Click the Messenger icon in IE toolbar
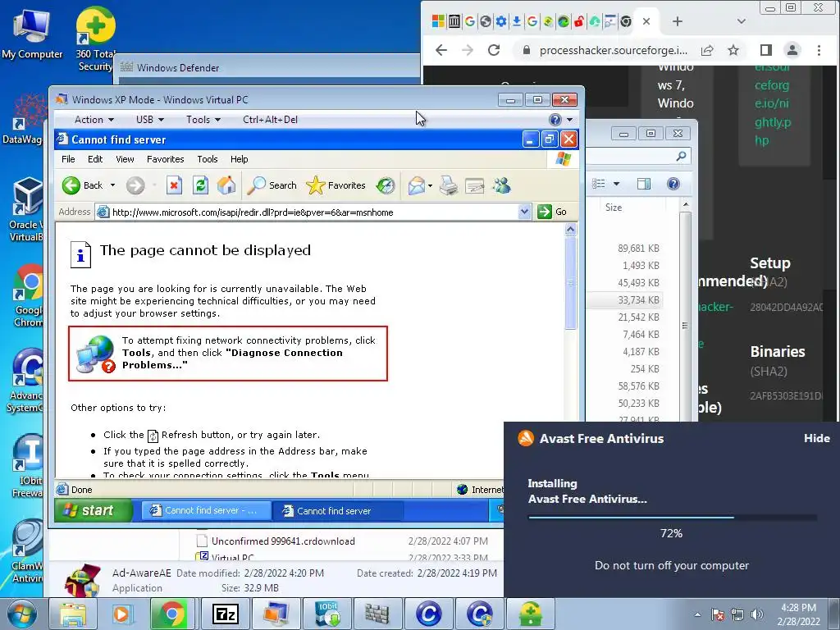 [502, 185]
